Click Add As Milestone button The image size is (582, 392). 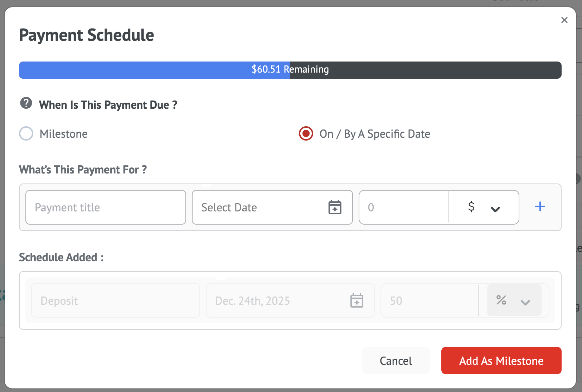(x=501, y=361)
